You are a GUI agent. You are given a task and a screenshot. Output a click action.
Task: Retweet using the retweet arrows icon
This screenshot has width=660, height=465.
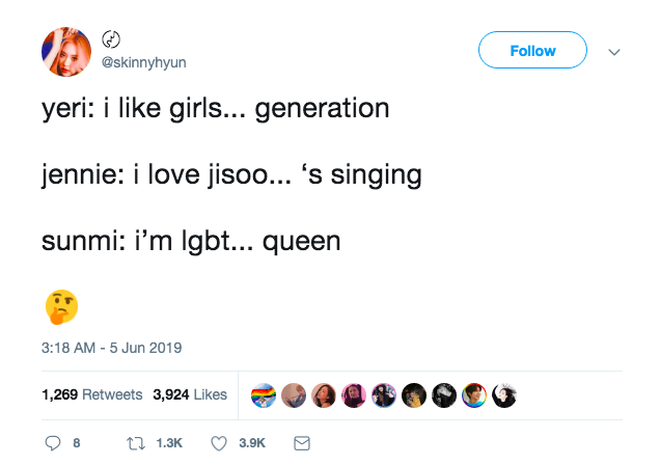pyautogui.click(x=136, y=443)
